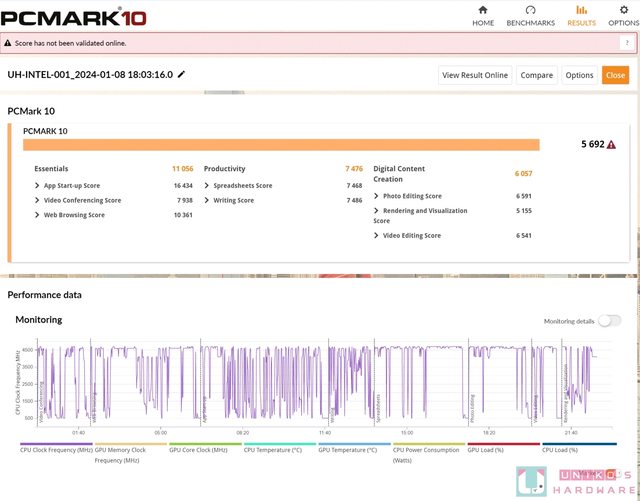This screenshot has width=640, height=501.
Task: Click the CPU Clock Frequency legend color bar
Action: [x=55, y=444]
